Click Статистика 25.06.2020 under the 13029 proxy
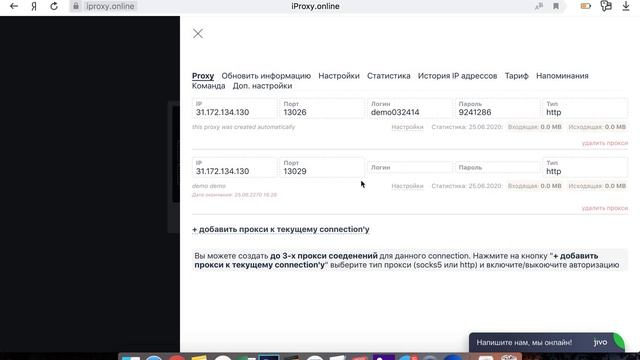 coord(467,186)
